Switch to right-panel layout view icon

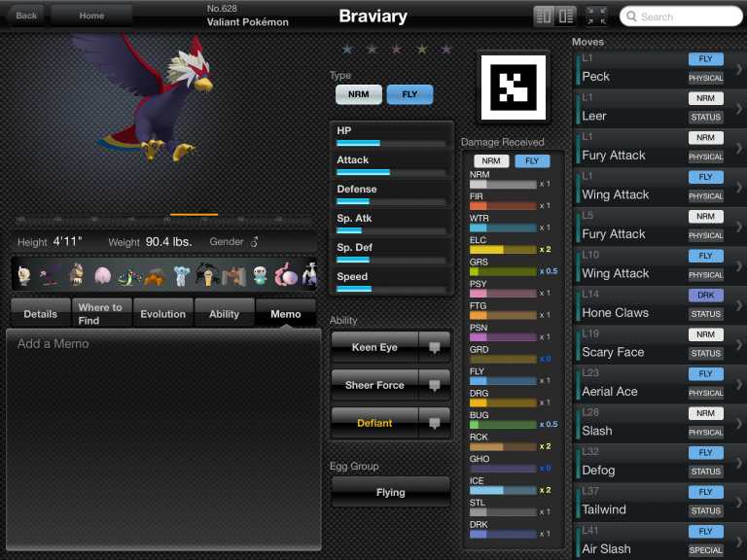[566, 17]
